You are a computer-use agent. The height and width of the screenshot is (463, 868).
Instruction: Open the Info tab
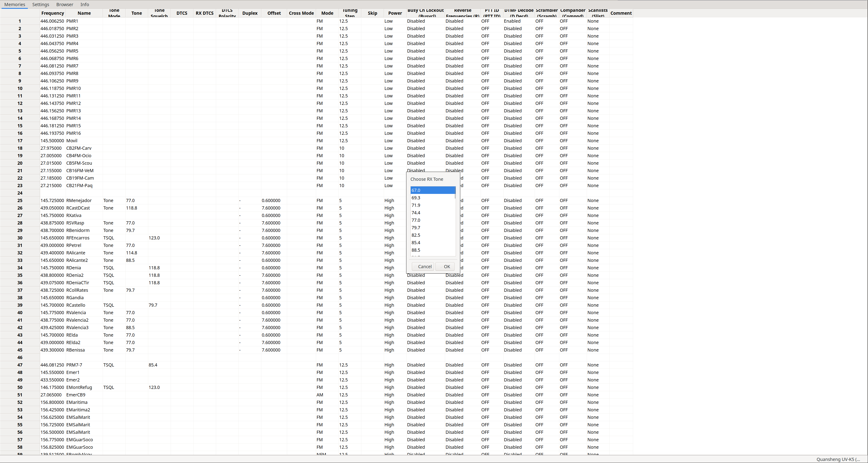coord(85,4)
